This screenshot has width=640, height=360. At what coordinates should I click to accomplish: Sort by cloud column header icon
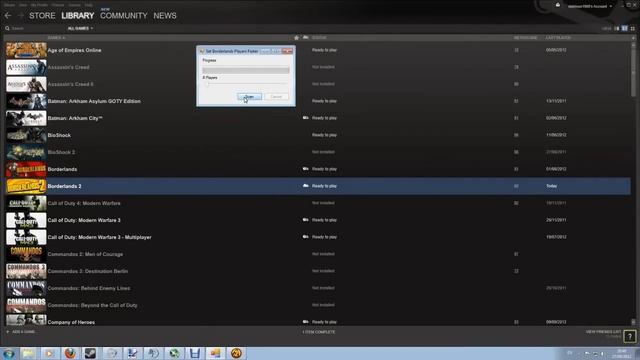(305, 38)
